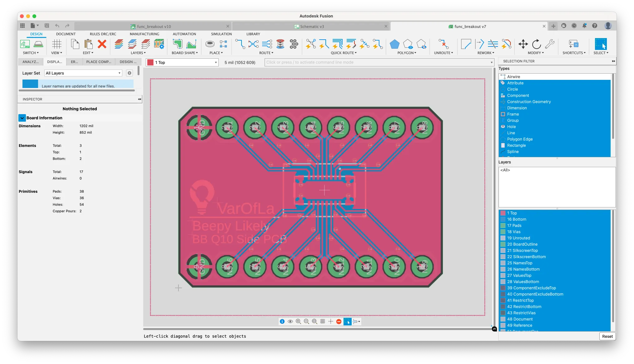
Task: Open the Place Components panel tab
Action: pyautogui.click(x=99, y=62)
